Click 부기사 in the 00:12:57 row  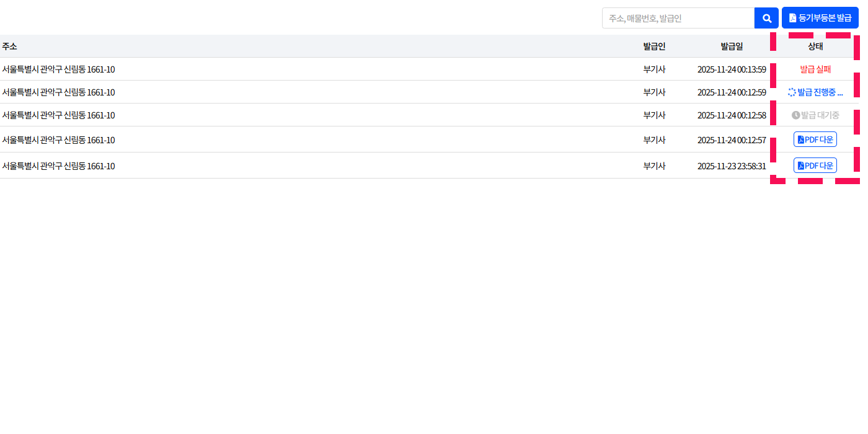(654, 140)
